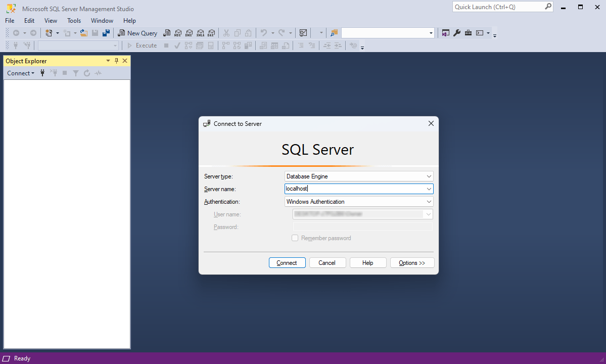Click the Cancel button in dialog
The image size is (606, 364).
328,263
